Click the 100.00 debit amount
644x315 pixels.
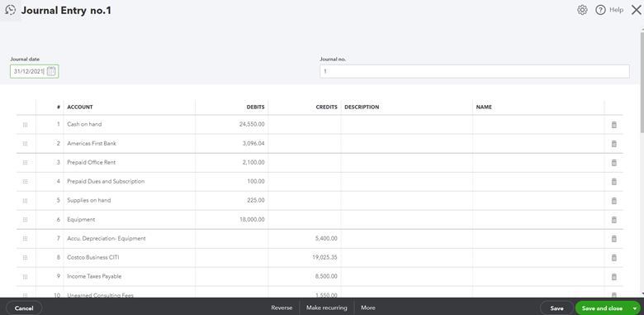click(x=256, y=181)
